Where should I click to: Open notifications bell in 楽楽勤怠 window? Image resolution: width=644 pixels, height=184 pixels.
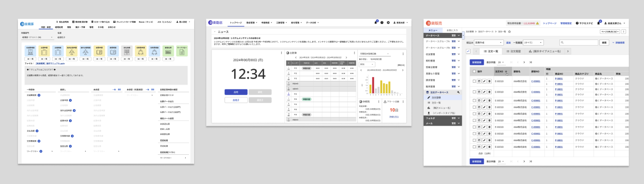376,23
